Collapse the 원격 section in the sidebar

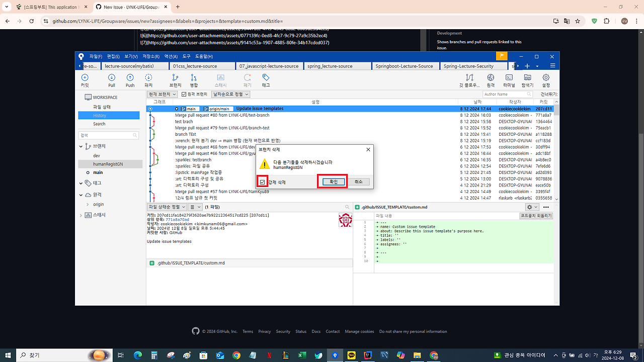[x=81, y=195]
